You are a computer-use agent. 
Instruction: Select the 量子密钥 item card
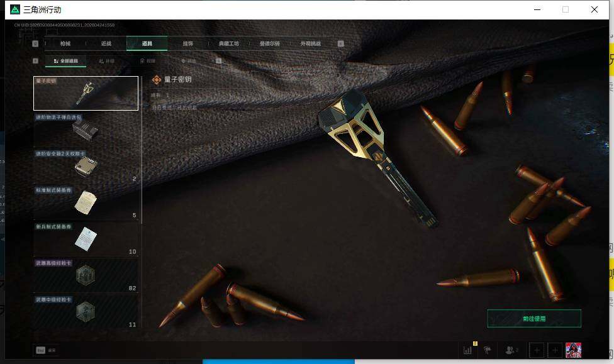pos(86,93)
